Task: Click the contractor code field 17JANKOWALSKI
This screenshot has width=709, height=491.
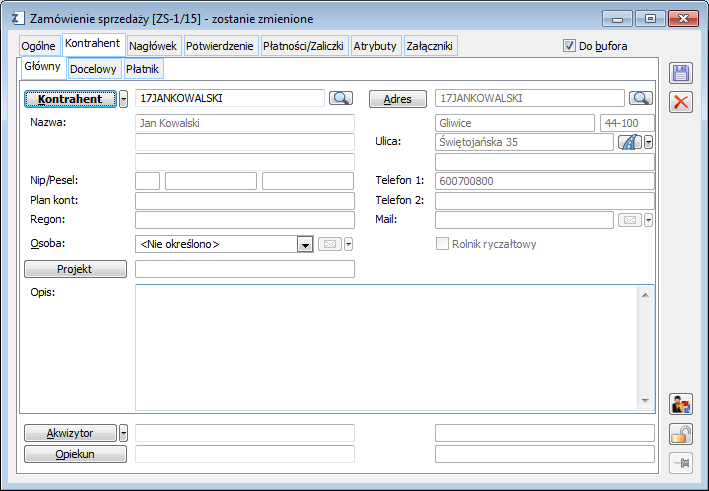Action: point(230,98)
